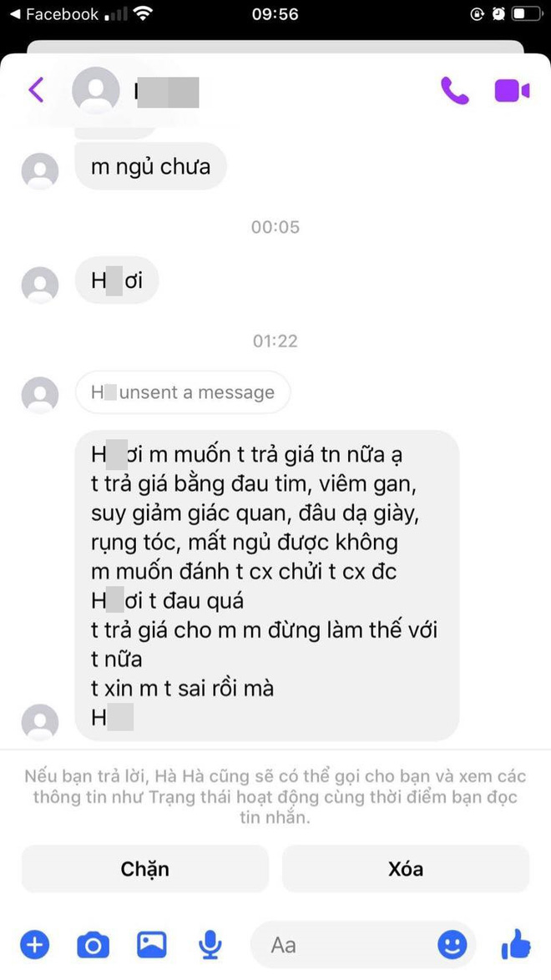Viewport: 551px width, 980px height.
Task: Tap the blurred contact name in header
Action: point(166,93)
